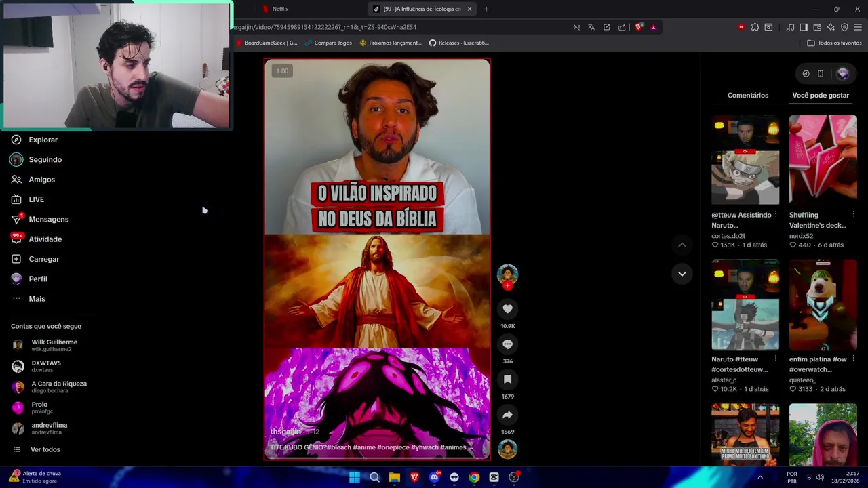Open options dots for enfim platina video

click(853, 359)
